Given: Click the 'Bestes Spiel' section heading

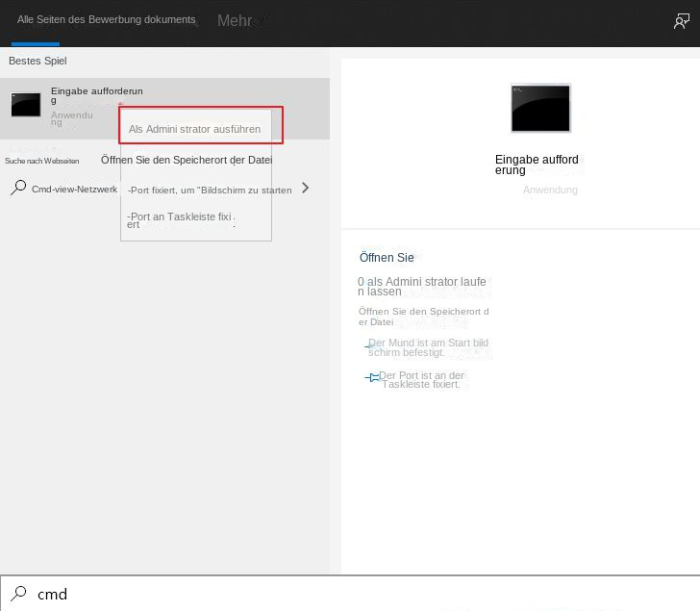Looking at the screenshot, I should tap(37, 61).
